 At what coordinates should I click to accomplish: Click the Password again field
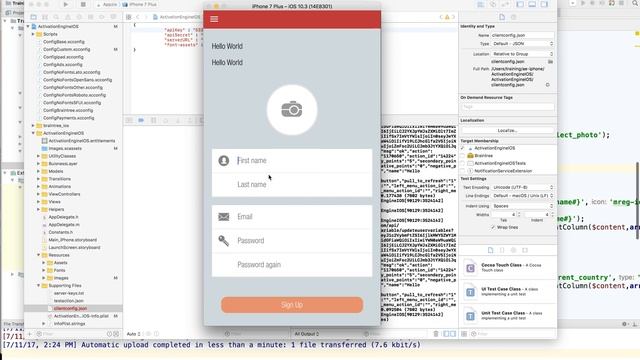pyautogui.click(x=292, y=265)
